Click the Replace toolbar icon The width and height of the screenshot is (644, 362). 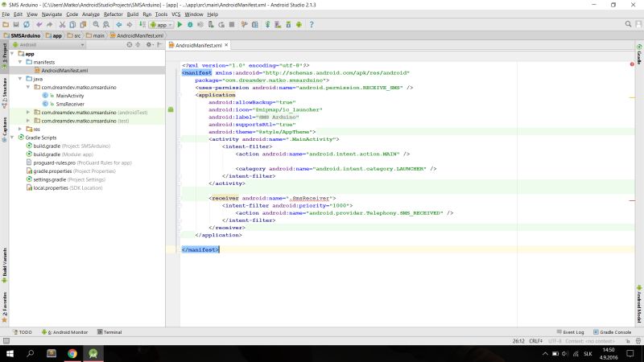point(106,25)
